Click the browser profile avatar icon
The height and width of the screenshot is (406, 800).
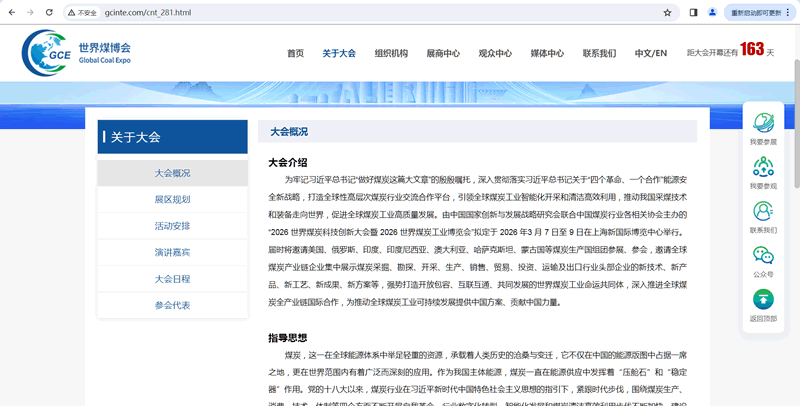(x=713, y=13)
